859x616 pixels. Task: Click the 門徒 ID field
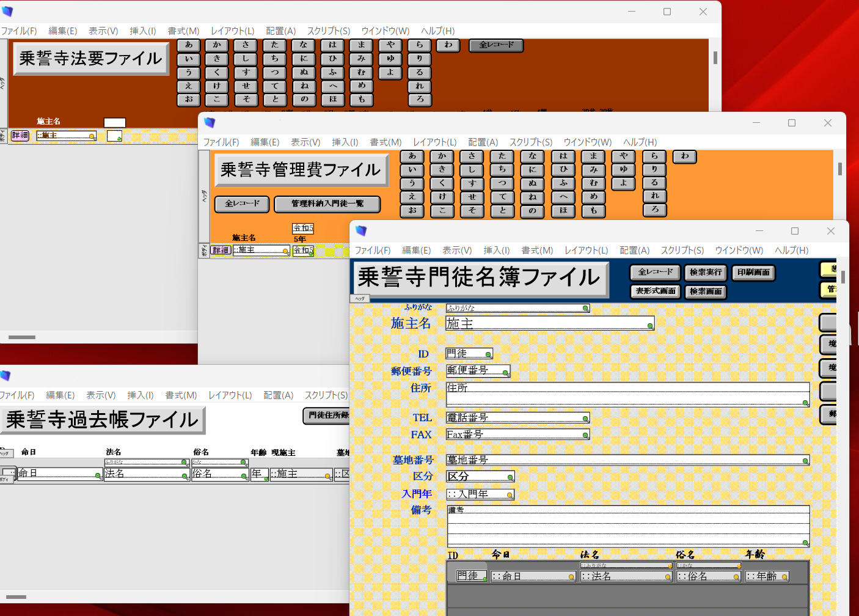pyautogui.click(x=469, y=353)
